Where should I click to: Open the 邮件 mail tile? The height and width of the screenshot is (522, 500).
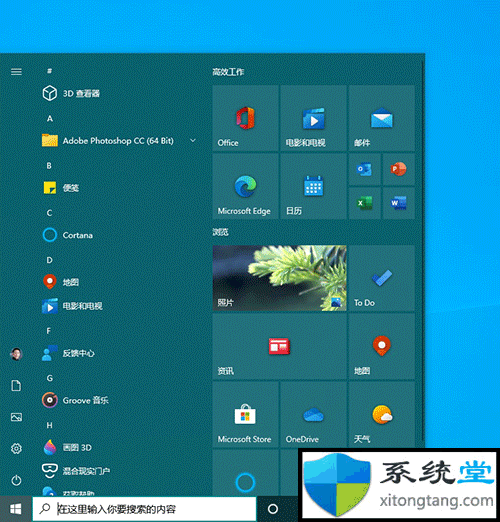tap(382, 118)
